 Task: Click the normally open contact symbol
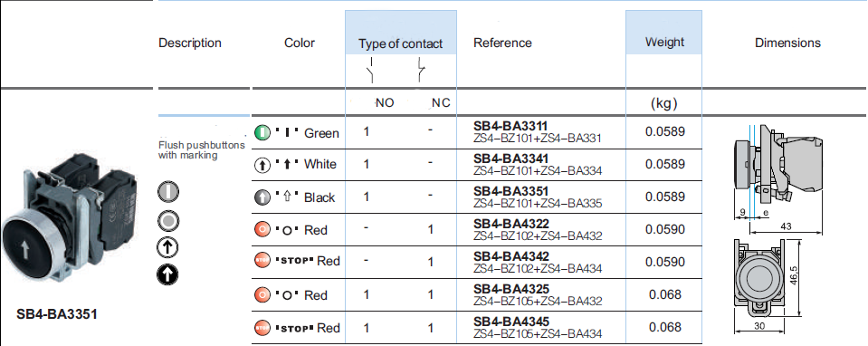click(370, 69)
